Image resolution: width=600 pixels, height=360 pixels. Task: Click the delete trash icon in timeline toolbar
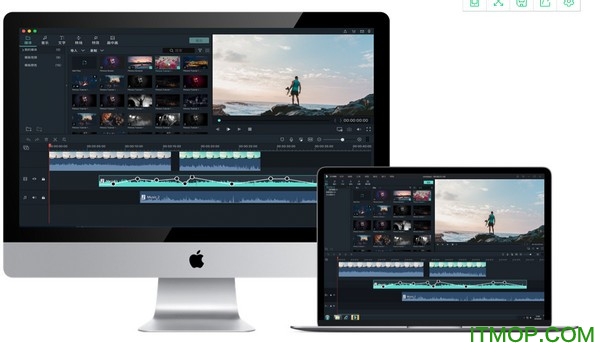click(x=46, y=140)
